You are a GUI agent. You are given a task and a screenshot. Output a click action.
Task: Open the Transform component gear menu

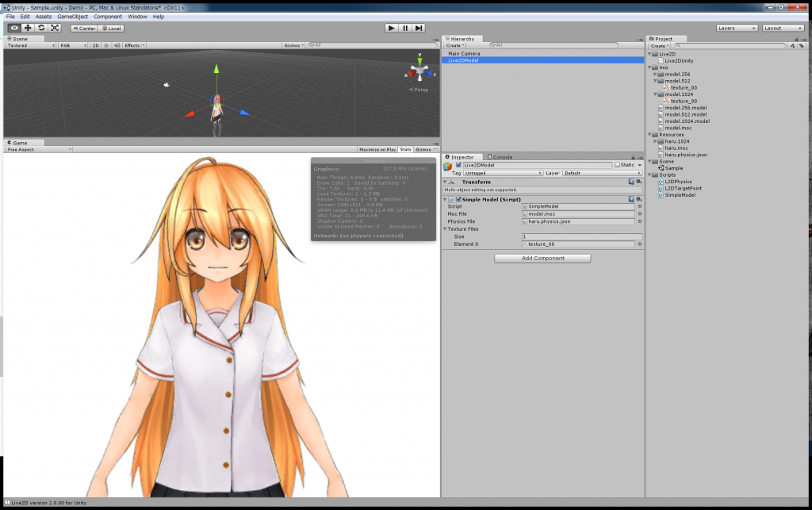[639, 182]
